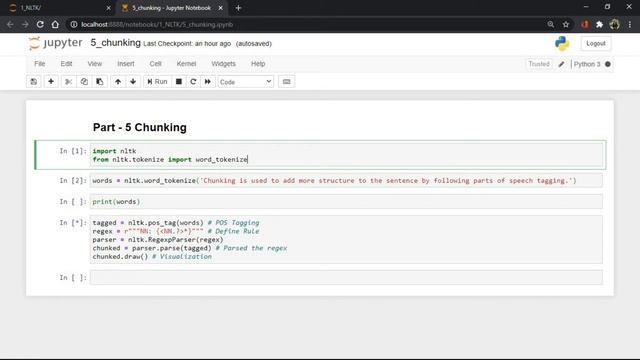This screenshot has width=640, height=360.
Task: Insert cell below with the plus icon
Action: 51,82
